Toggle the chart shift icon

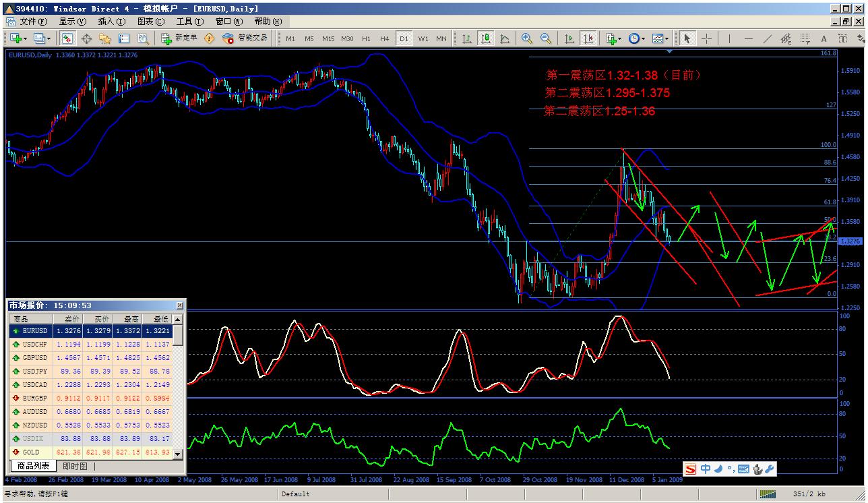click(x=588, y=38)
